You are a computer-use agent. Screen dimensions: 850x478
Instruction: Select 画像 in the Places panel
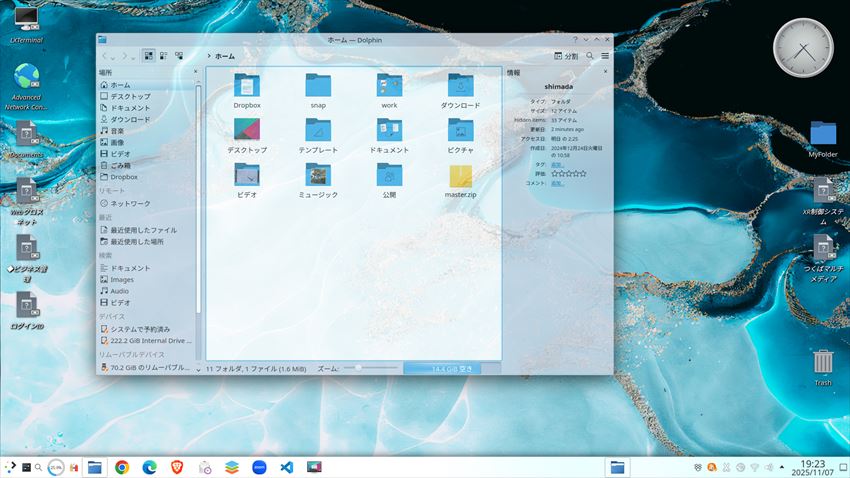(146, 143)
